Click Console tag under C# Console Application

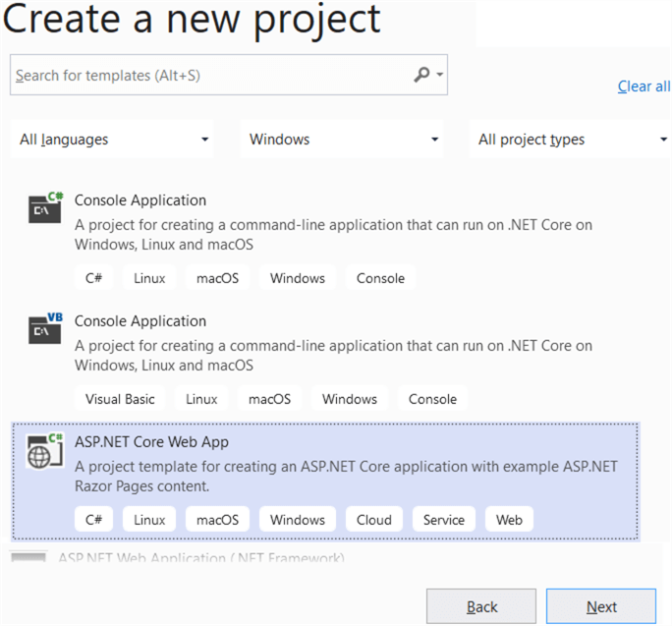coord(380,278)
